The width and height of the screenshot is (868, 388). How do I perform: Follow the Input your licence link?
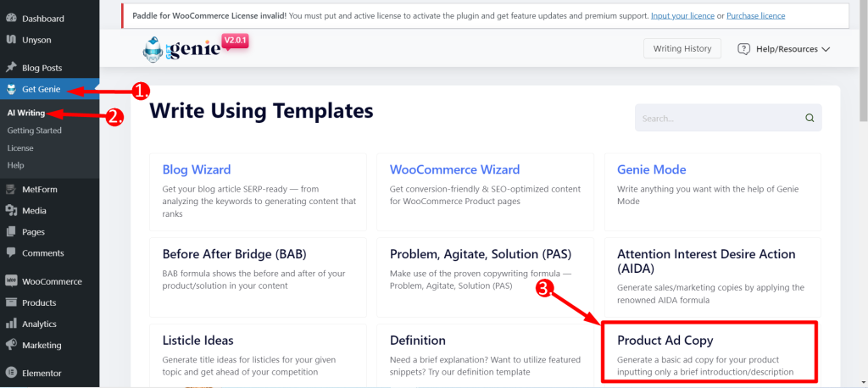pos(682,15)
